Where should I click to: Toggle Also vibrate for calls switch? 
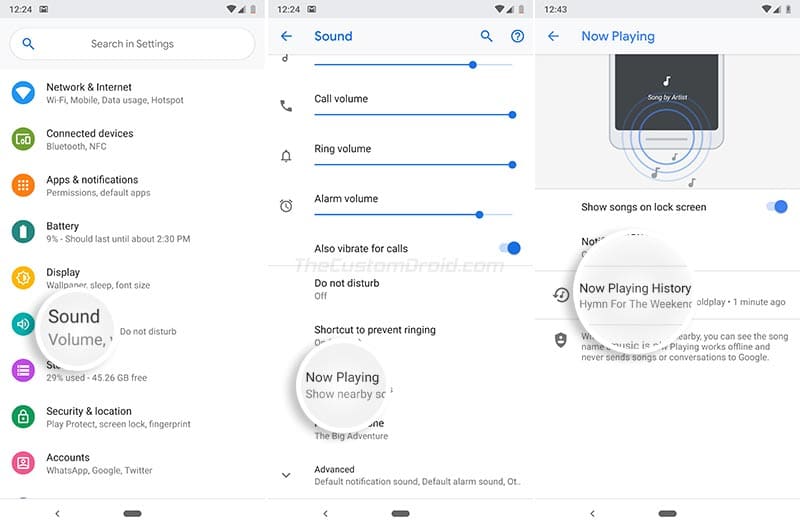[510, 248]
